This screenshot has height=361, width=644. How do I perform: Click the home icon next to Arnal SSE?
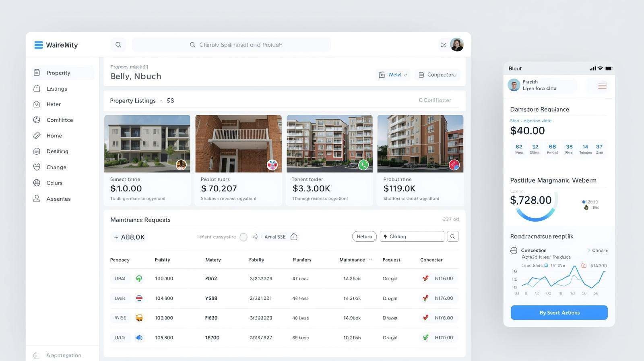click(294, 237)
